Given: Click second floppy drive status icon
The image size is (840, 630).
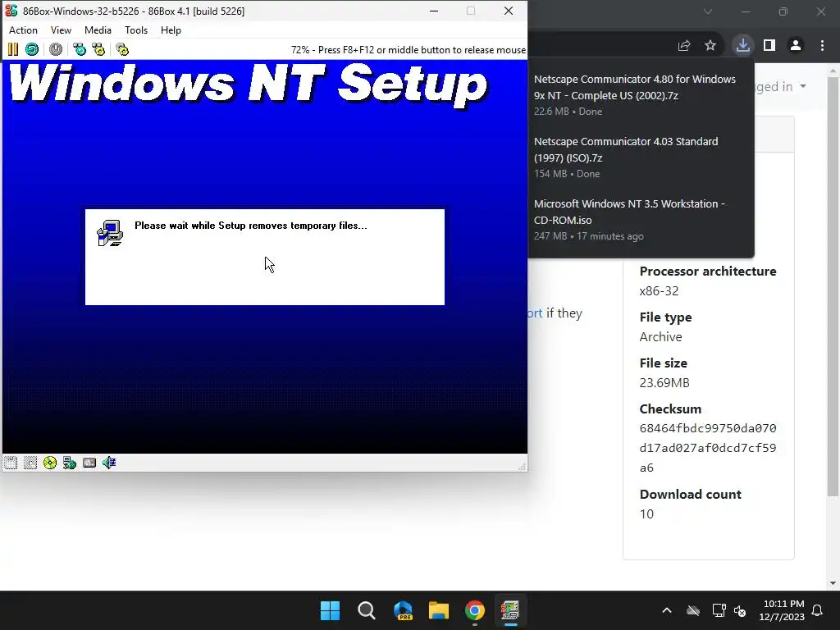Looking at the screenshot, I should point(30,463).
